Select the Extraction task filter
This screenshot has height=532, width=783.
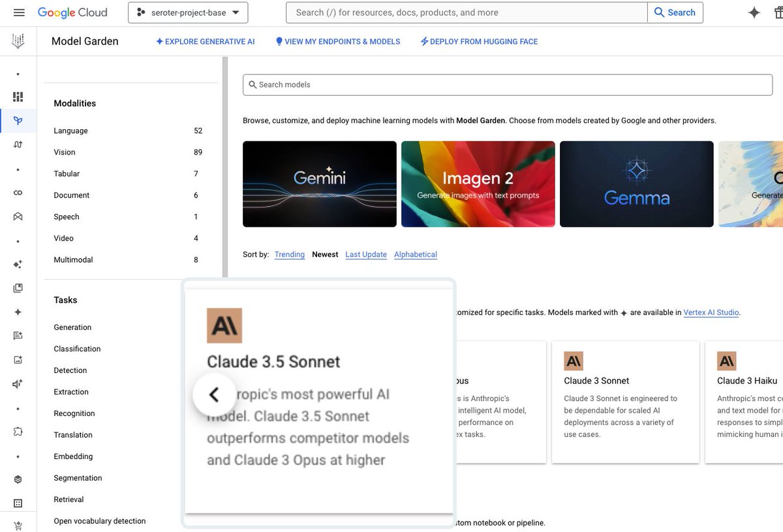click(71, 392)
